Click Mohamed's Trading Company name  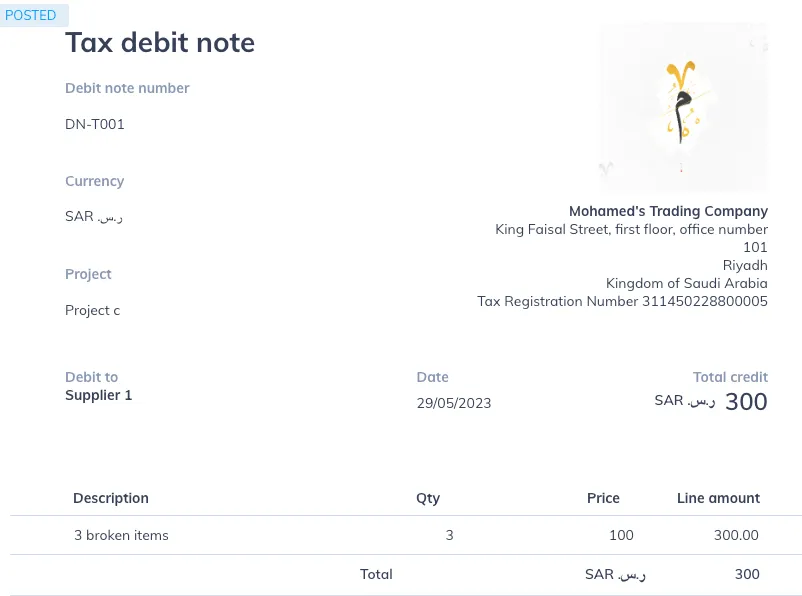click(668, 212)
